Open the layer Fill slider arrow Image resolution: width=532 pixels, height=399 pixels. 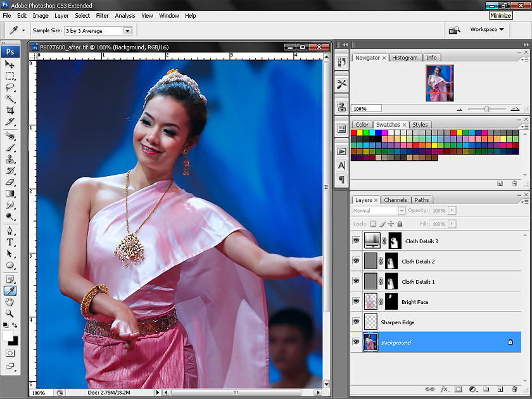click(452, 224)
